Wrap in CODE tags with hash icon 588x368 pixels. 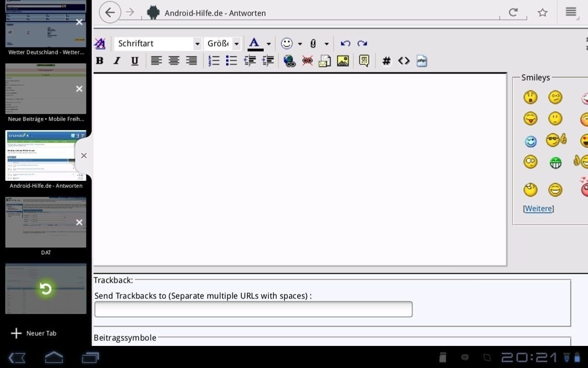click(386, 61)
